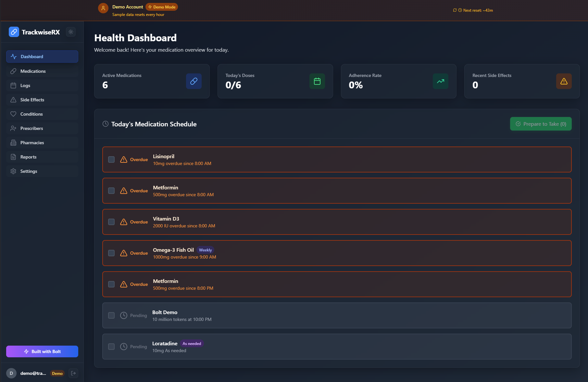Screen dimensions: 588x382
Task: Open Conditions from the sidebar
Action: click(x=42, y=114)
